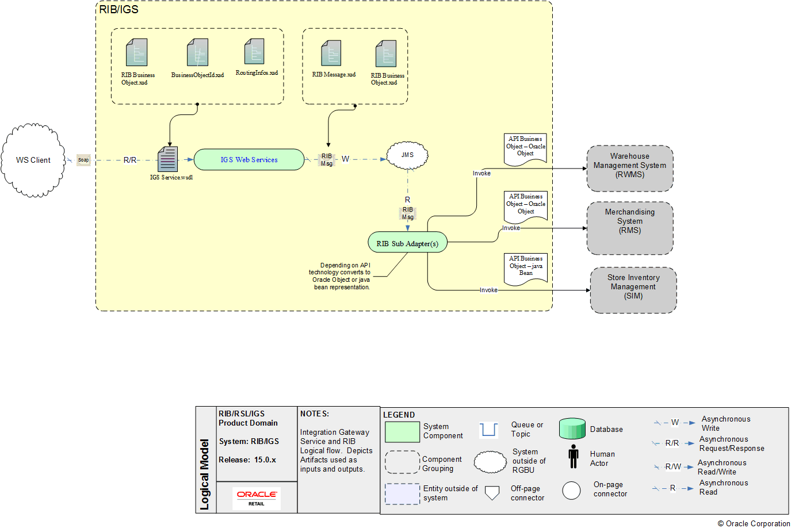Select the 'Depending on API technology' annotation
The height and width of the screenshot is (532, 795).
(339, 276)
